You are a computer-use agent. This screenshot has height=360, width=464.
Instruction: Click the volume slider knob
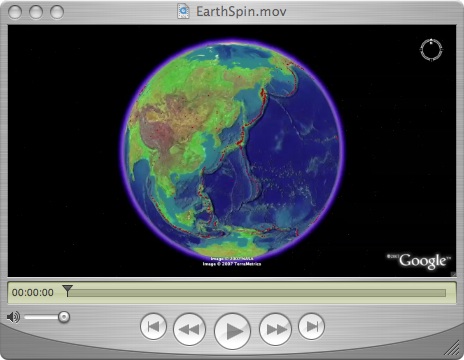[64, 317]
